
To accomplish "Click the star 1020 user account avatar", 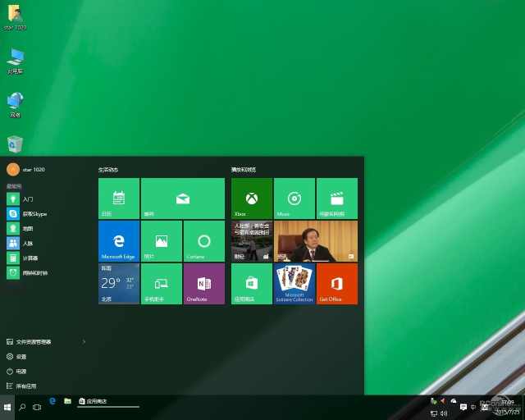I will tap(13, 170).
